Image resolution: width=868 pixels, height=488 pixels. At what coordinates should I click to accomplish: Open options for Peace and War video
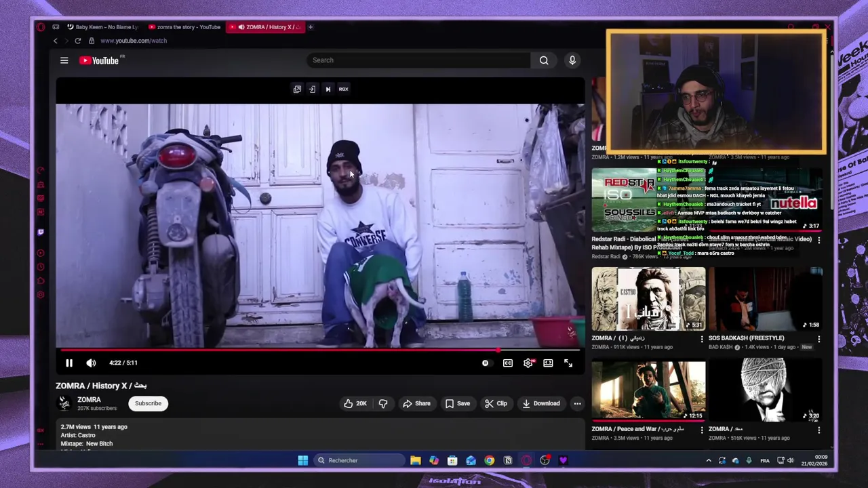pos(702,430)
